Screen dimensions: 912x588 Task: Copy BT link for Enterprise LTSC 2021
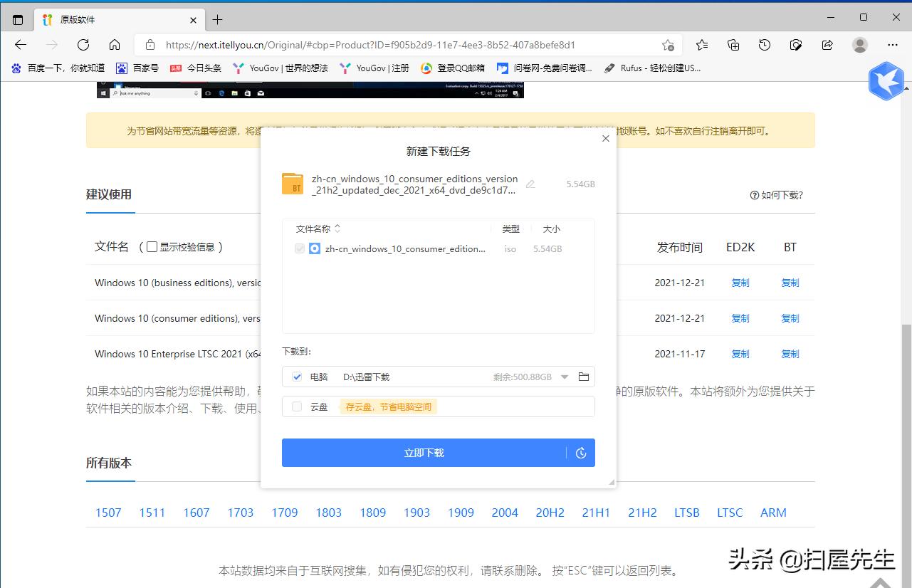(x=790, y=354)
